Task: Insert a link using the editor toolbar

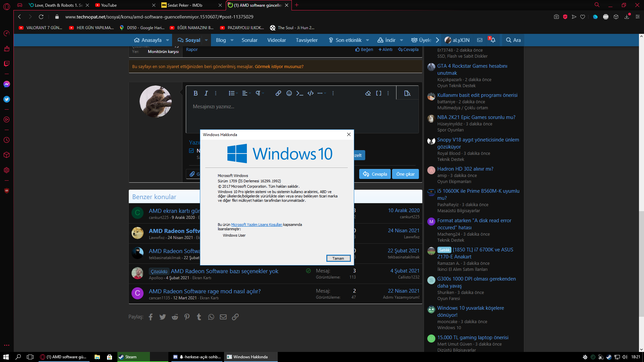Action: 278,93
